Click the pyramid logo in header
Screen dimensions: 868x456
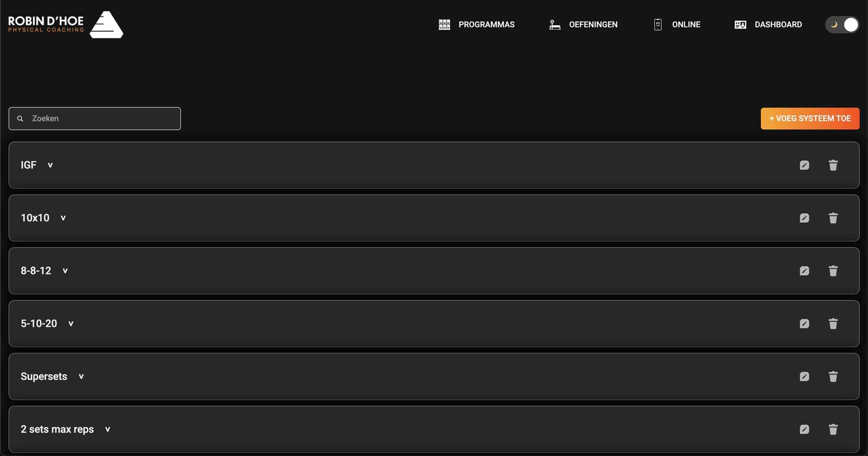pyautogui.click(x=107, y=25)
